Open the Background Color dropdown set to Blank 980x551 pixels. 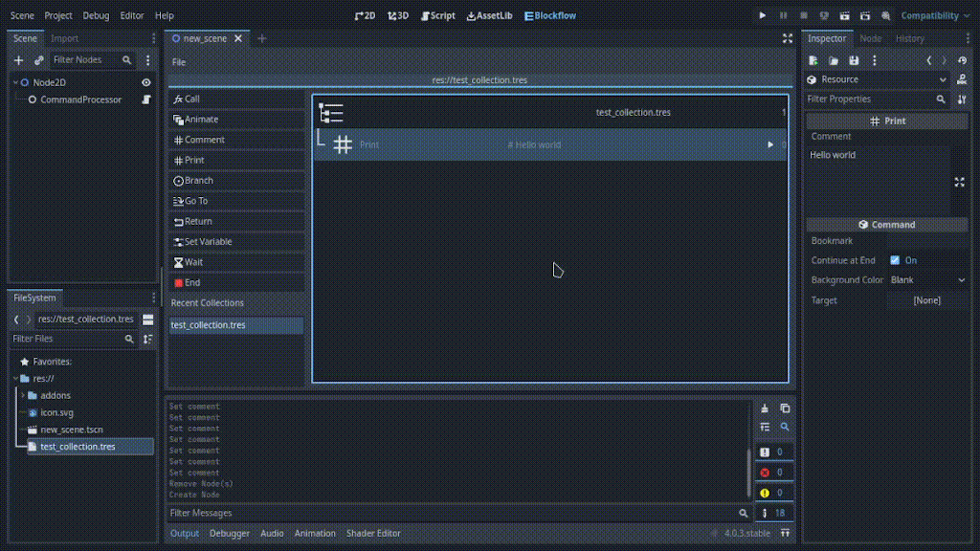coord(927,280)
